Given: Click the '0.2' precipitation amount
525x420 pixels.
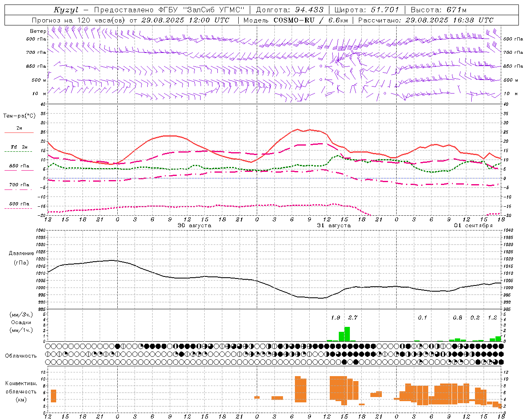Looking at the screenshot, I should pos(475,317).
